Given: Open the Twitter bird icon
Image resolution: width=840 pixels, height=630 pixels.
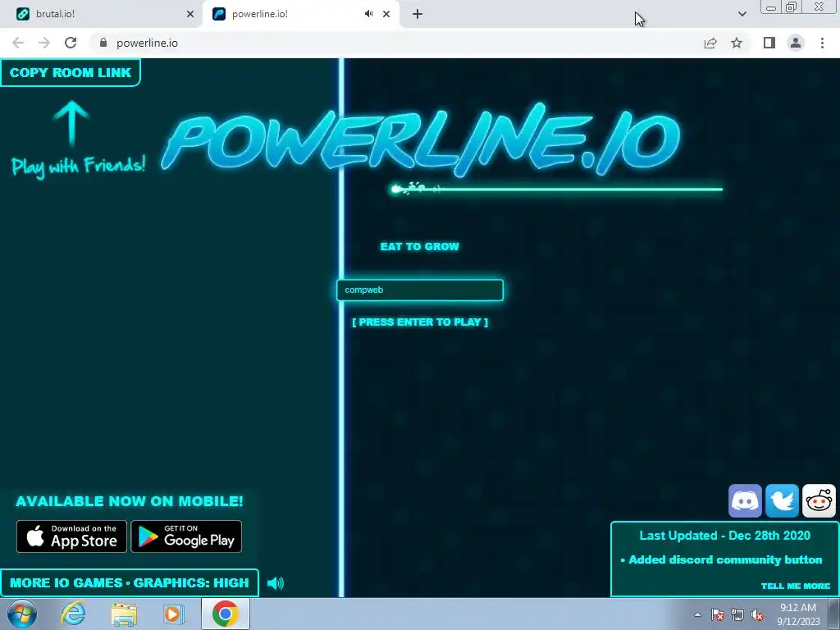Looking at the screenshot, I should [782, 501].
